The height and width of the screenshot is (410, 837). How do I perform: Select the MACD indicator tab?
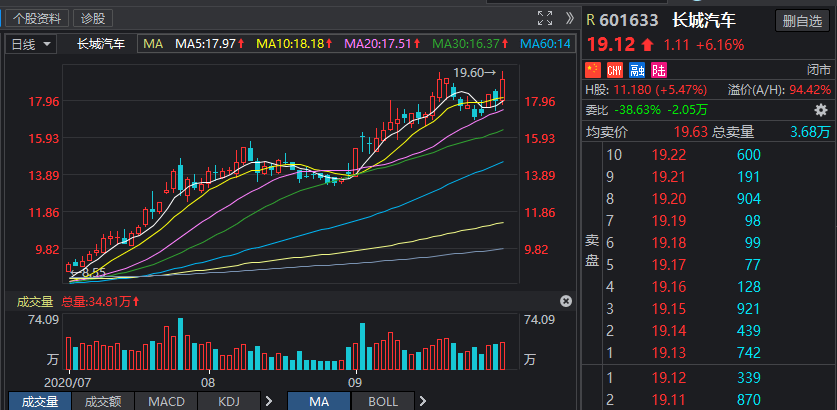tap(166, 401)
